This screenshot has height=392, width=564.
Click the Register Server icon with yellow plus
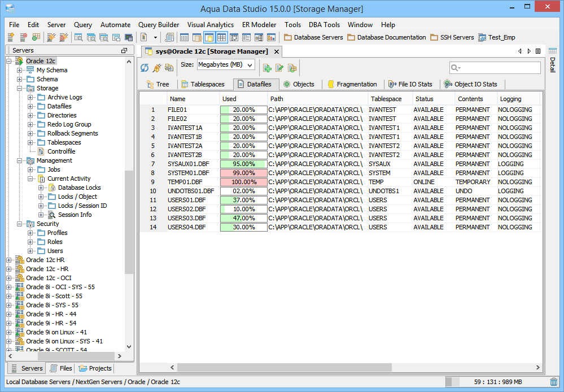[11, 37]
